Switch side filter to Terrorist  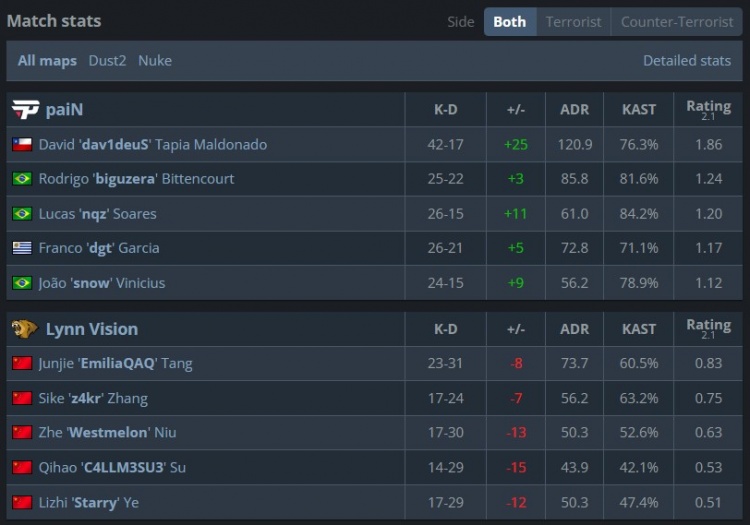(x=574, y=22)
